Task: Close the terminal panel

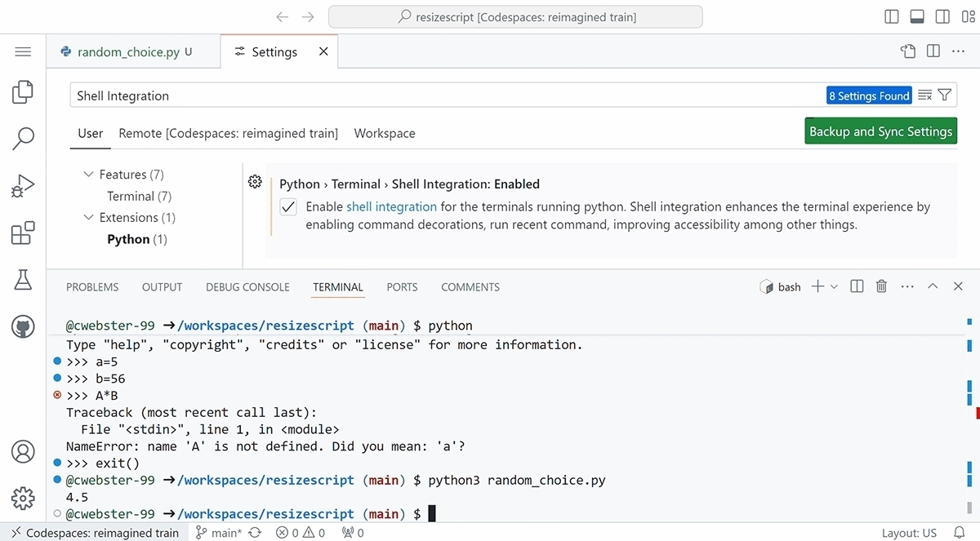Action: tap(959, 286)
